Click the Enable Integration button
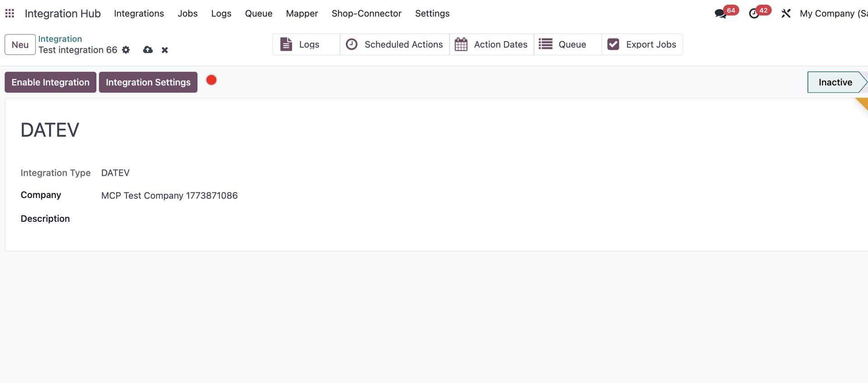This screenshot has height=383, width=868. (51, 82)
